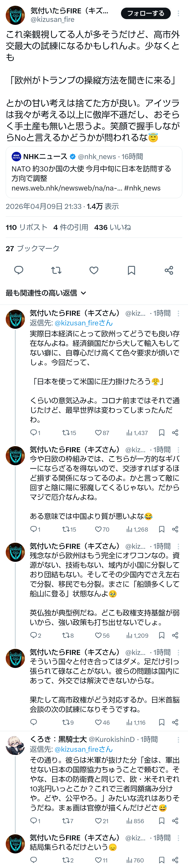Open the 110 リポスト list
Screen dimensions: 188x868
[27, 227]
